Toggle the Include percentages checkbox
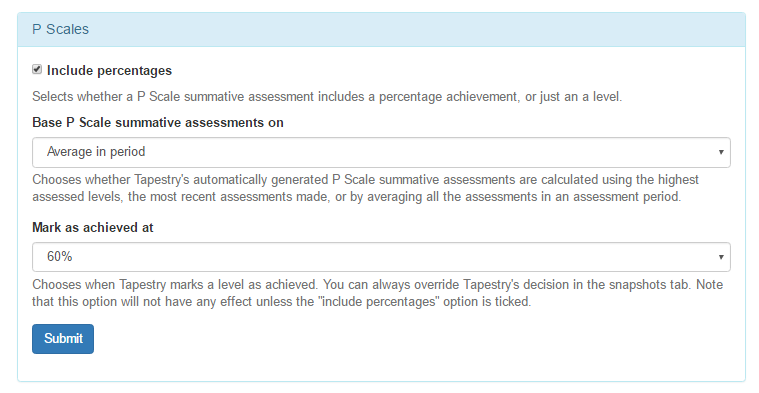The height and width of the screenshot is (393, 759). [x=37, y=69]
